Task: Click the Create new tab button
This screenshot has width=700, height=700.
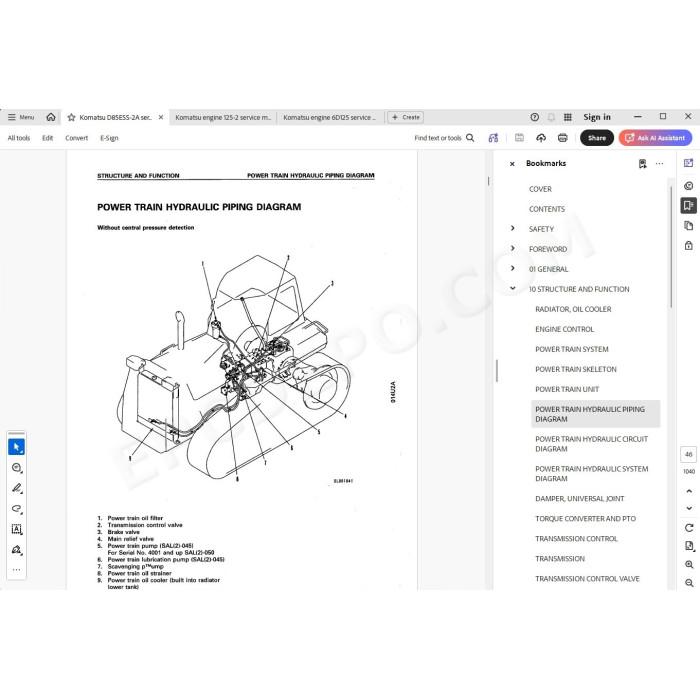Action: click(405, 117)
